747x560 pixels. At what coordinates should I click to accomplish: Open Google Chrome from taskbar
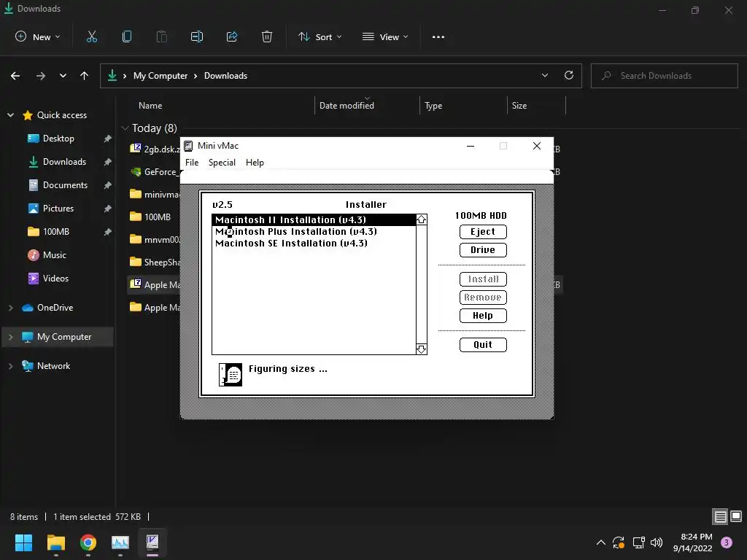tap(88, 542)
